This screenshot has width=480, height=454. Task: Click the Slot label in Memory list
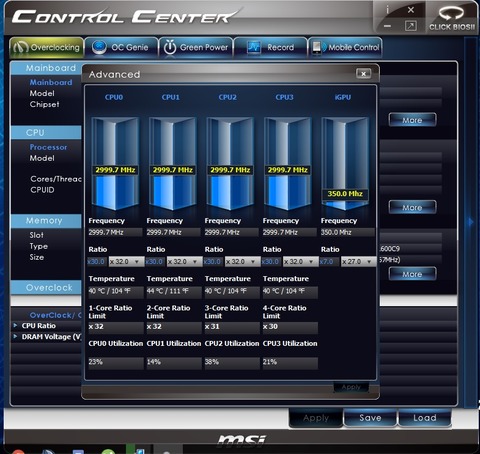36,235
